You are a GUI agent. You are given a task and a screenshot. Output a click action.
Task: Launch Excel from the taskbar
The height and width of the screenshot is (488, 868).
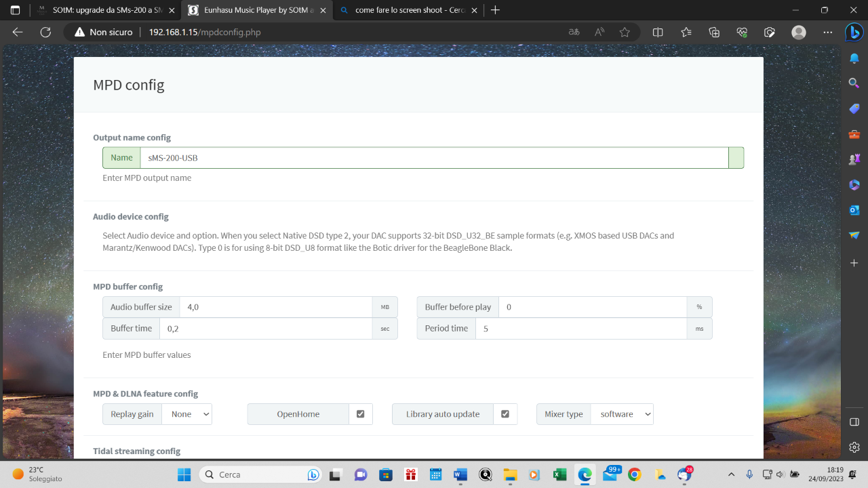pos(559,474)
